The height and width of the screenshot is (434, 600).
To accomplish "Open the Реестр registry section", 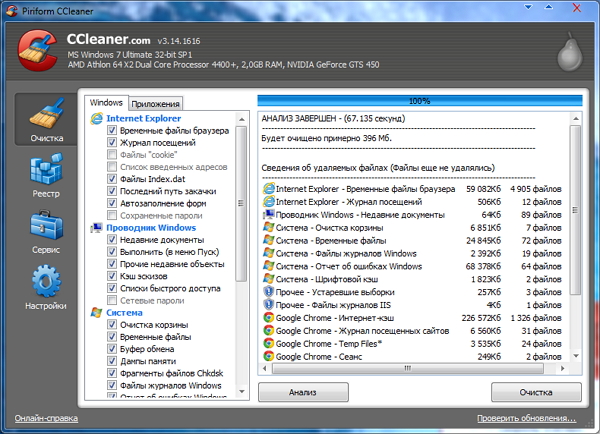I will [46, 175].
